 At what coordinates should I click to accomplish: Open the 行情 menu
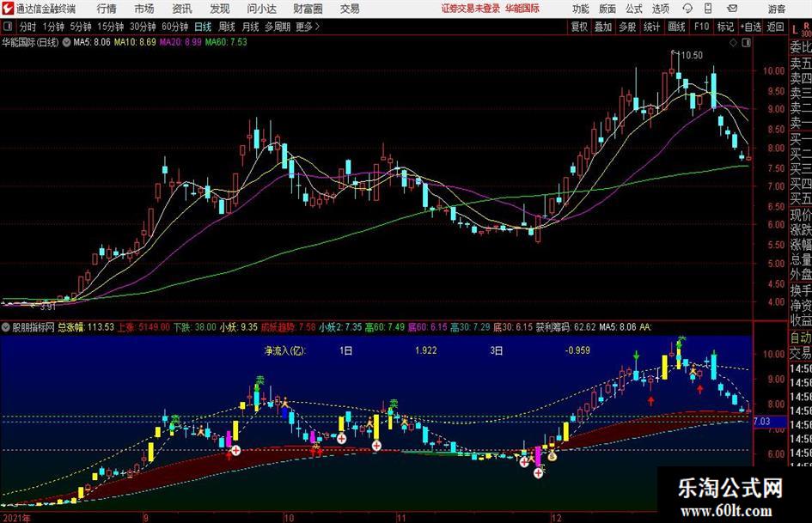point(107,9)
